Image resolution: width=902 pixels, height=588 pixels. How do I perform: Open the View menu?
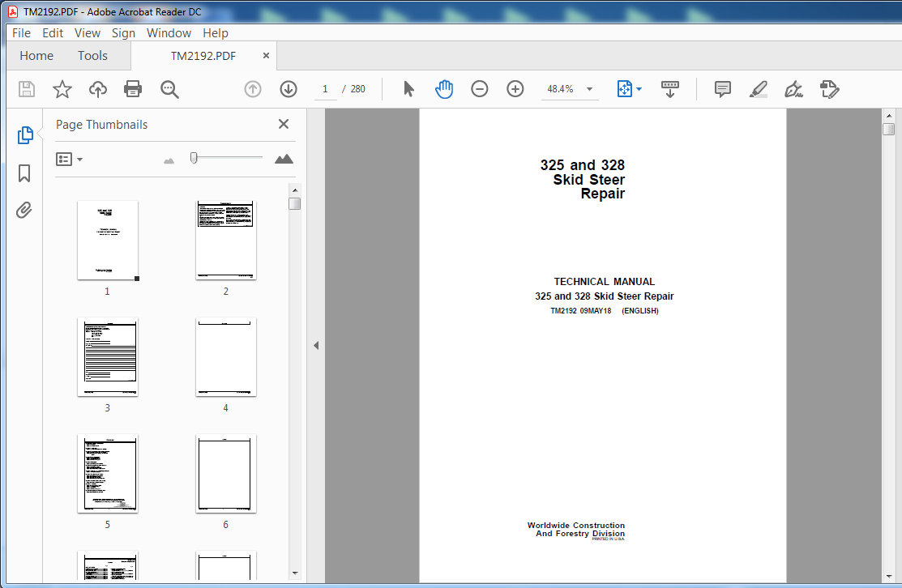(x=88, y=32)
